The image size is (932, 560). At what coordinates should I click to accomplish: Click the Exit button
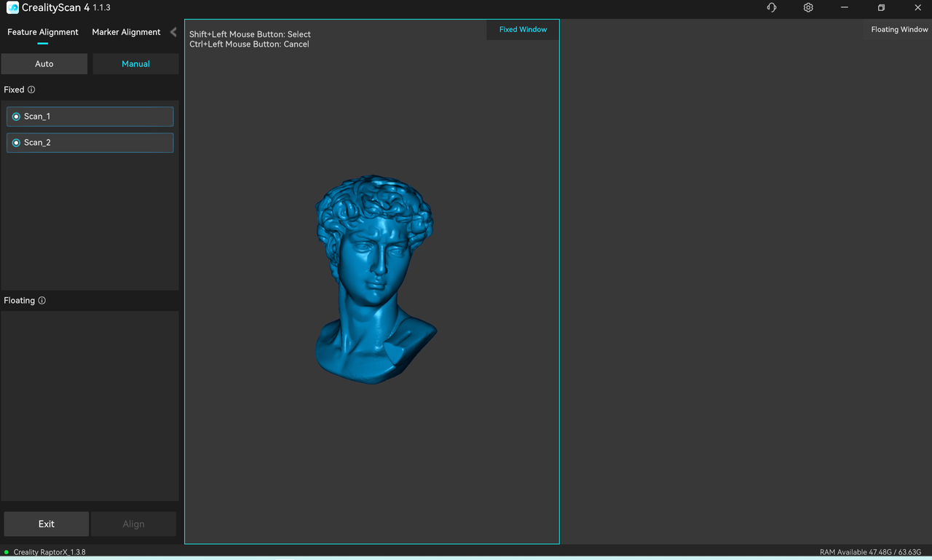[47, 524]
